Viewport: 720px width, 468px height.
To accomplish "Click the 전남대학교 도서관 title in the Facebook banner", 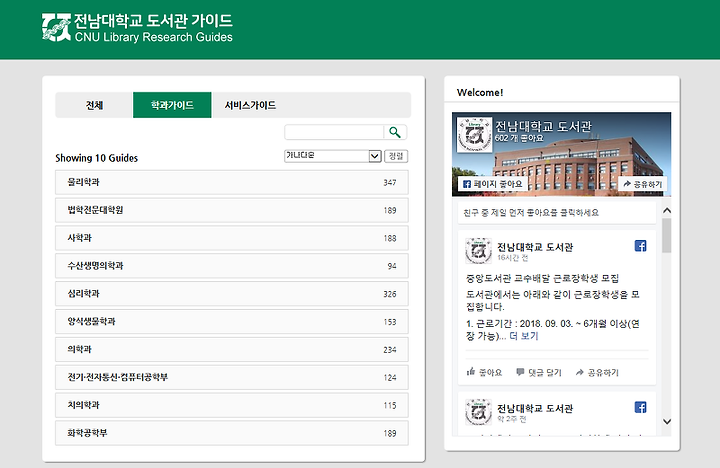I will pos(543,126).
